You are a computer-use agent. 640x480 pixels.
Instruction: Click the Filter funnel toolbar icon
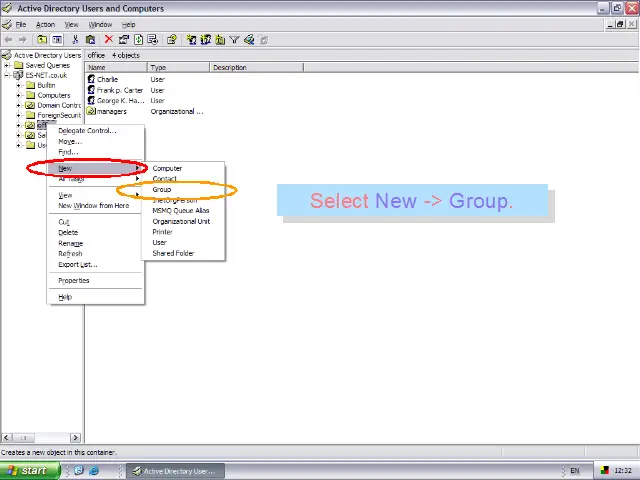tap(234, 40)
